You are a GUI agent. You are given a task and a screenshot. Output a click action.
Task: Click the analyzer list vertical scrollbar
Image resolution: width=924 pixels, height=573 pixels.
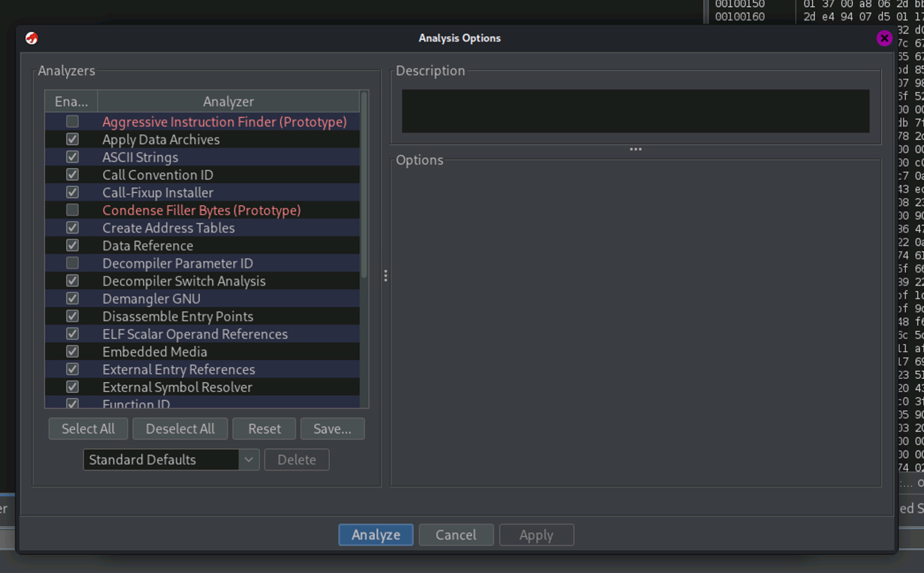[364, 185]
